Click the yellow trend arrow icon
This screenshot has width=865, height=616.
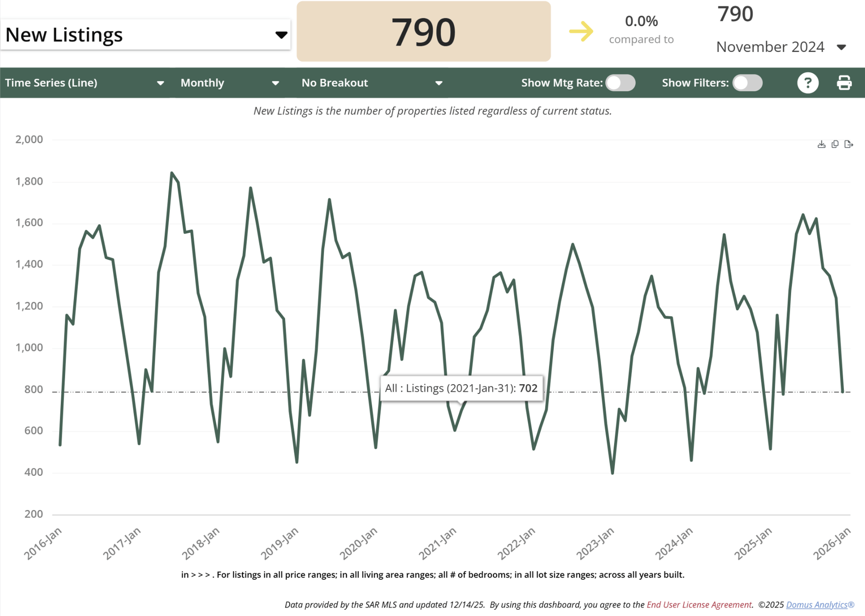tap(581, 31)
